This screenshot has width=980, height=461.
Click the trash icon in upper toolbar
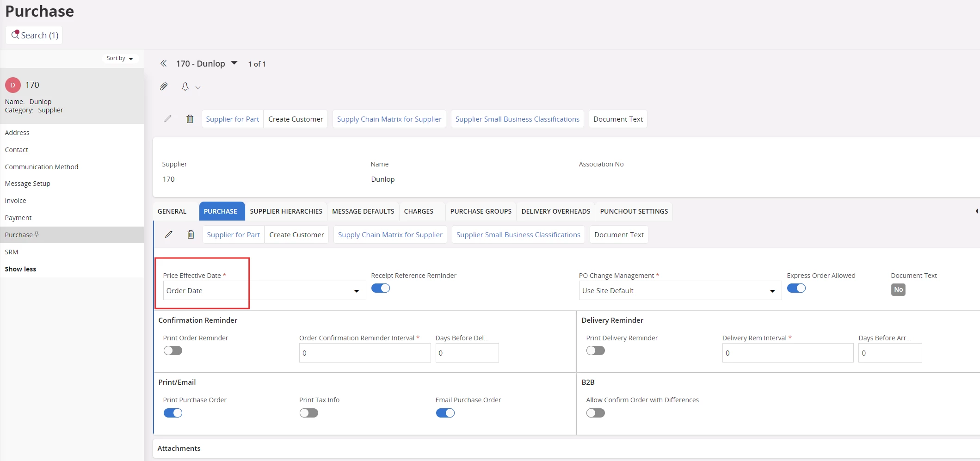[x=190, y=119]
